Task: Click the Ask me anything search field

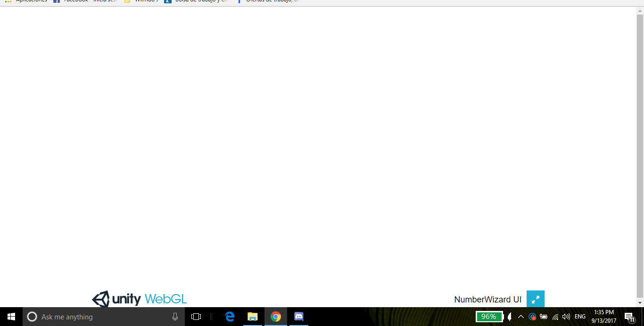Action: click(x=94, y=317)
